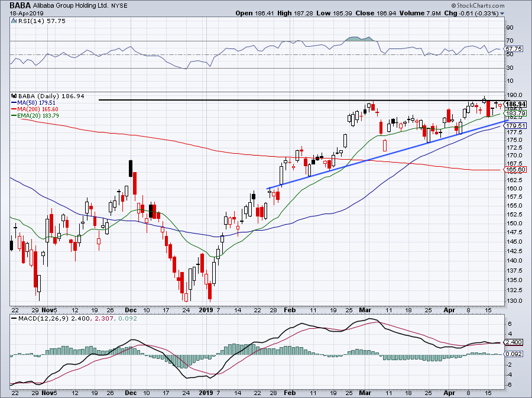The width and height of the screenshot is (532, 398).
Task: Click the 10 label on RSI axis
Action: coord(510,81)
